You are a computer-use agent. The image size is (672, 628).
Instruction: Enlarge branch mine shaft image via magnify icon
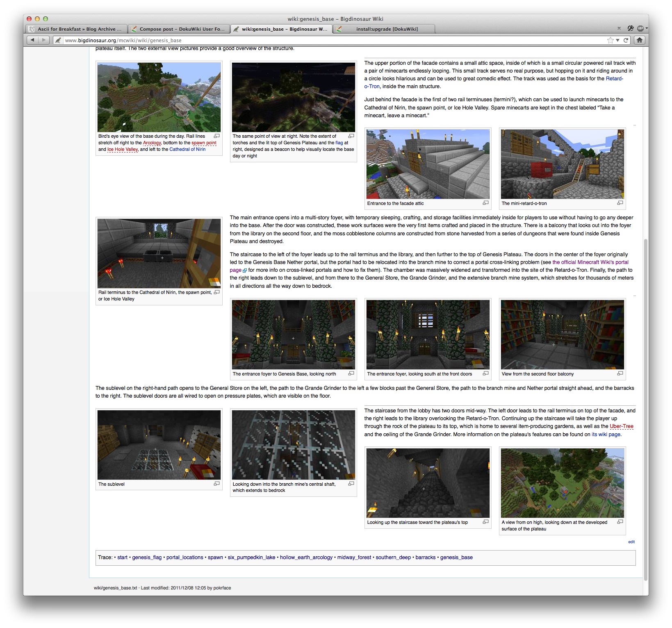pyautogui.click(x=351, y=484)
